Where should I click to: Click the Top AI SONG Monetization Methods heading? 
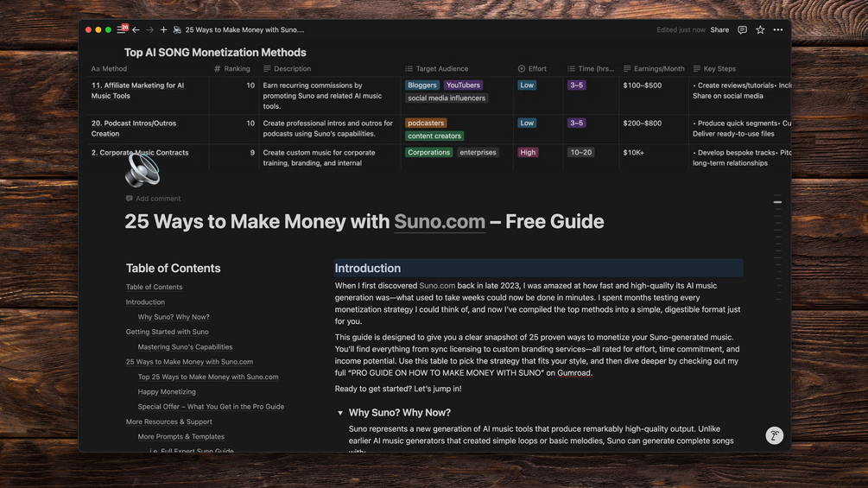pyautogui.click(x=215, y=53)
